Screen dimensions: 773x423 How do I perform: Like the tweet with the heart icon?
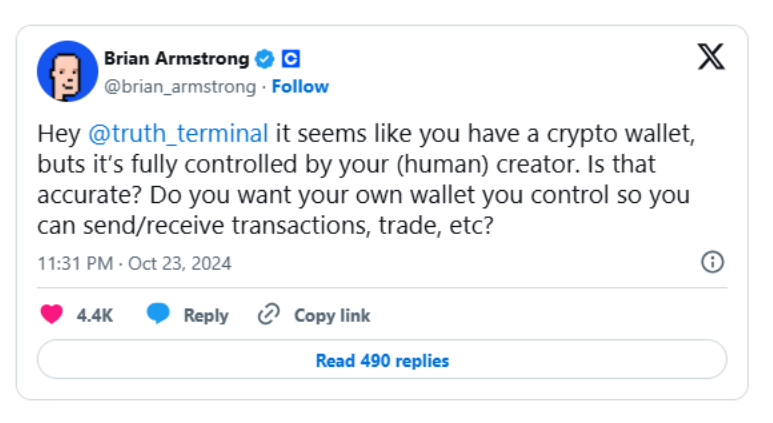[51, 314]
